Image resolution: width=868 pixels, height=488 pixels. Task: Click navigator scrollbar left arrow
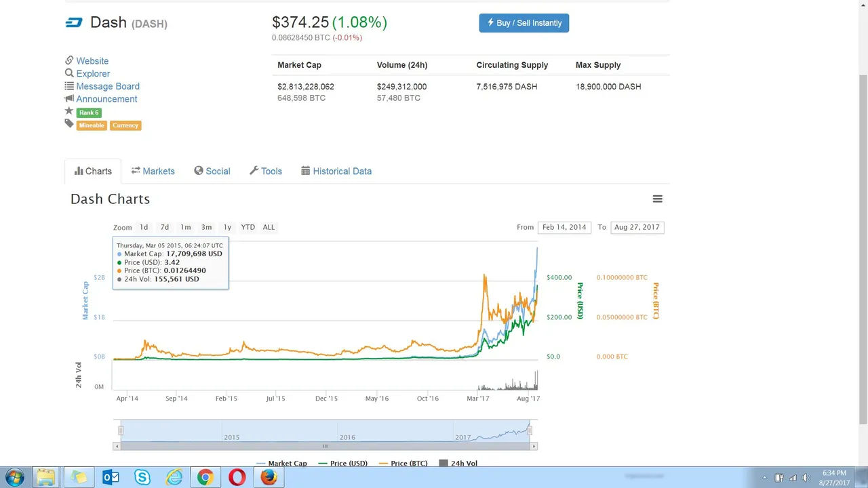[117, 446]
